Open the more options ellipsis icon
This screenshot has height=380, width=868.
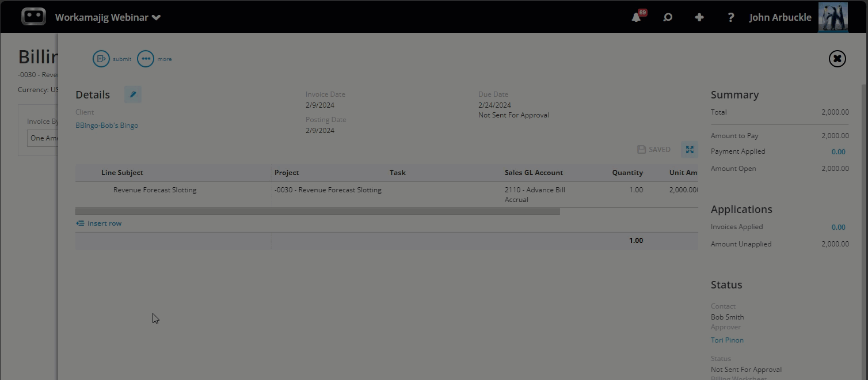point(146,59)
